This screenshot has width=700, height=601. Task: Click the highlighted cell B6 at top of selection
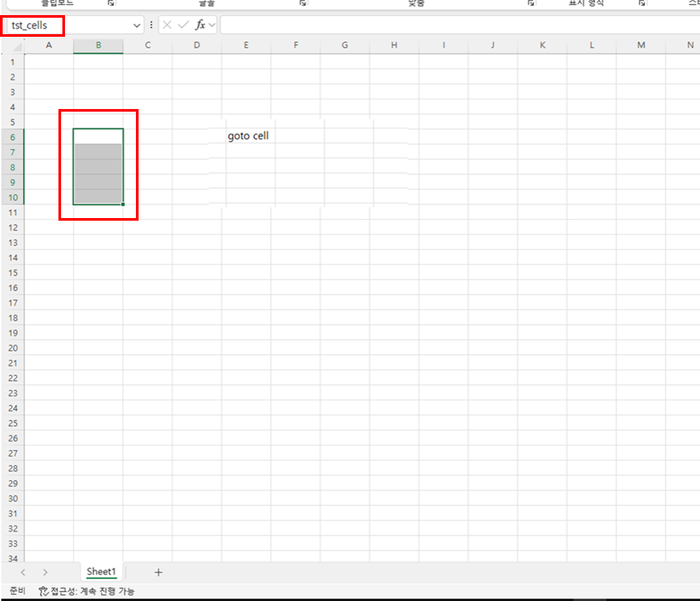tap(98, 136)
